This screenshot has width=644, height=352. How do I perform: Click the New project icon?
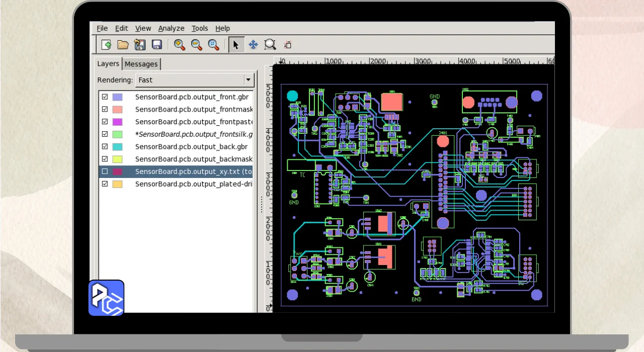click(106, 45)
